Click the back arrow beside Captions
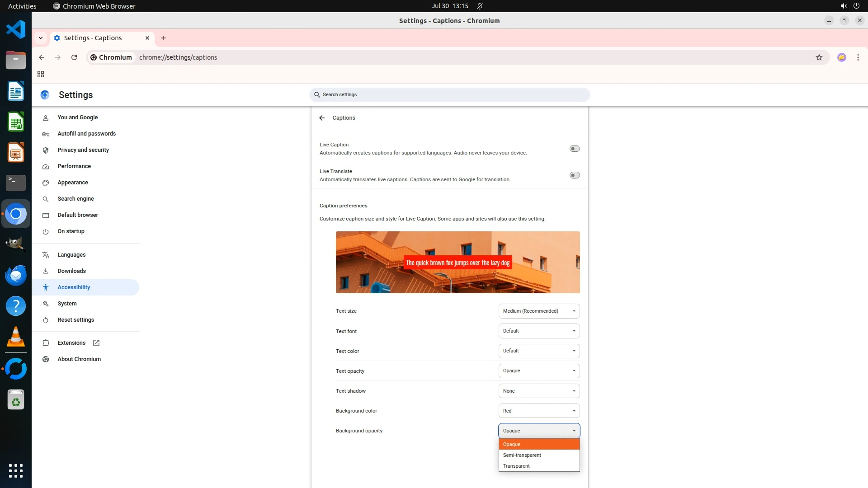 [x=322, y=118]
